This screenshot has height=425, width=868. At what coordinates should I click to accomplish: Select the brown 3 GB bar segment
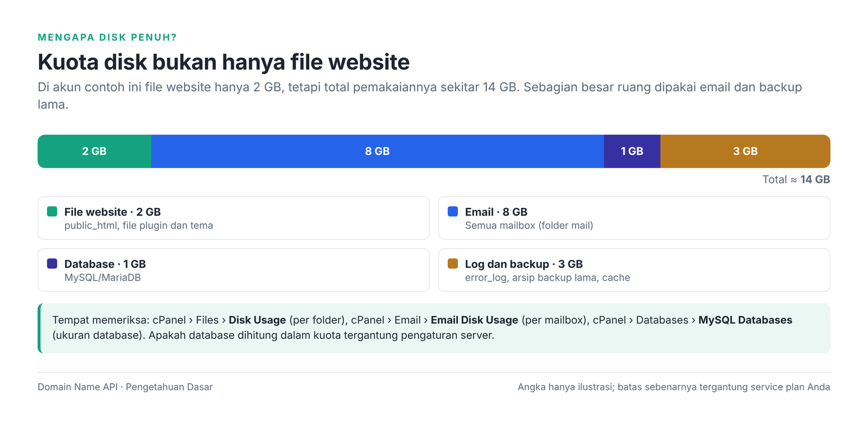[x=745, y=151]
